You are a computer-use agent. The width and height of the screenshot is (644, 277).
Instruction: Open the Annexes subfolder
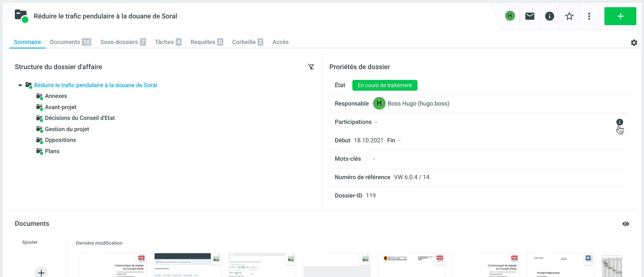click(x=56, y=96)
